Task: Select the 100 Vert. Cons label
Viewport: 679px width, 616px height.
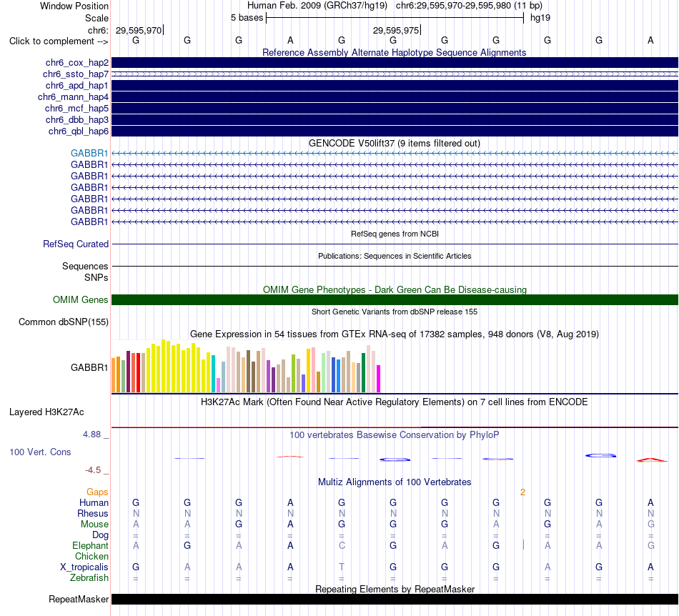Action: 40,452
